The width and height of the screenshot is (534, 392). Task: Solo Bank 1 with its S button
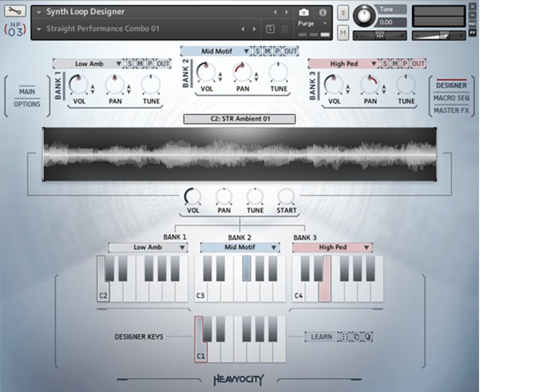tap(130, 64)
